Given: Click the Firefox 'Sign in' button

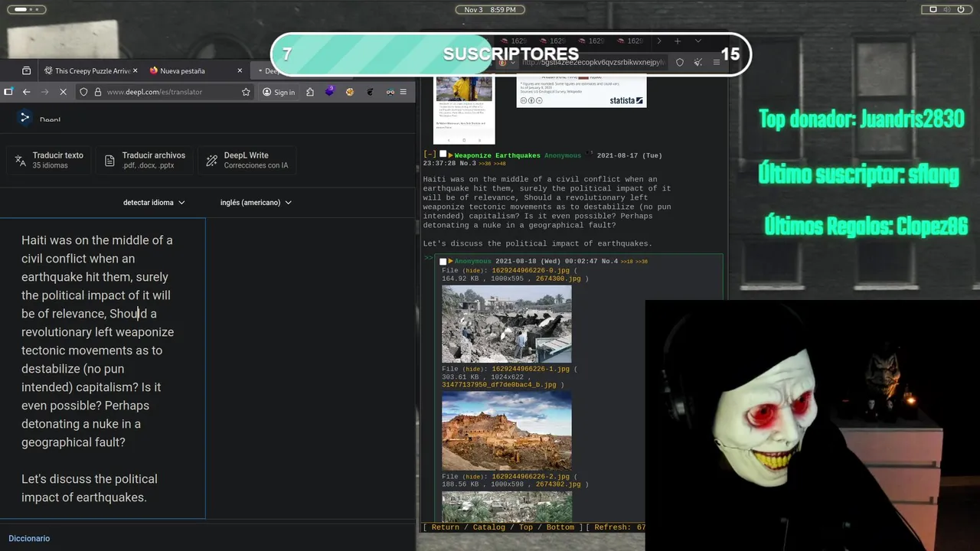Looking at the screenshot, I should (279, 92).
